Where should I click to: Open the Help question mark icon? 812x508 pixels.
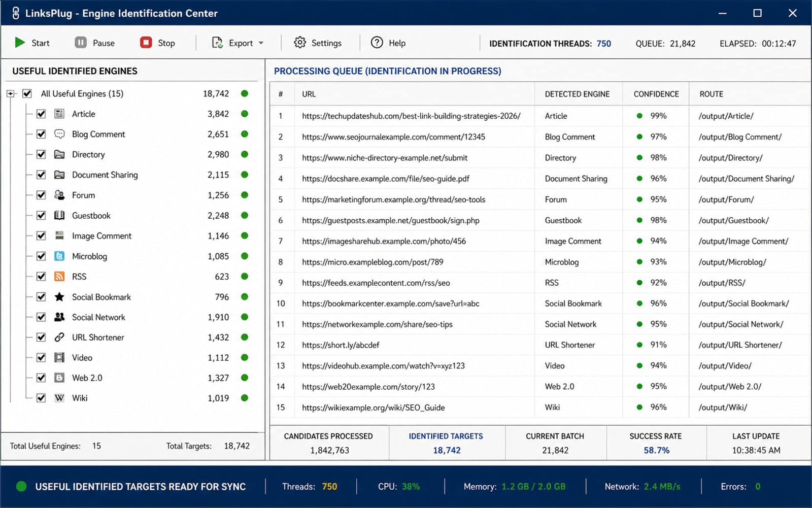[x=377, y=43]
